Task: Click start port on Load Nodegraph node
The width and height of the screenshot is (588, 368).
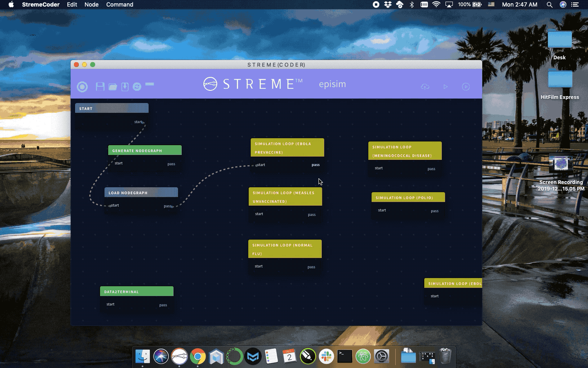Action: [x=114, y=205]
